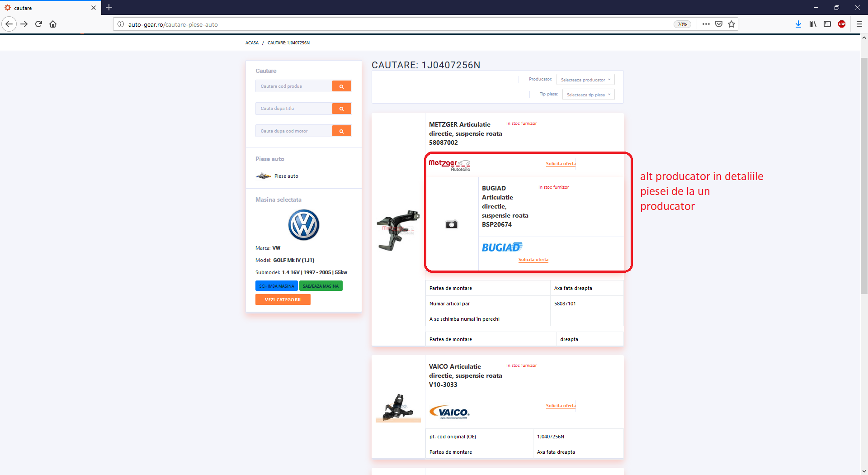Click the address bar URL

[x=173, y=24]
